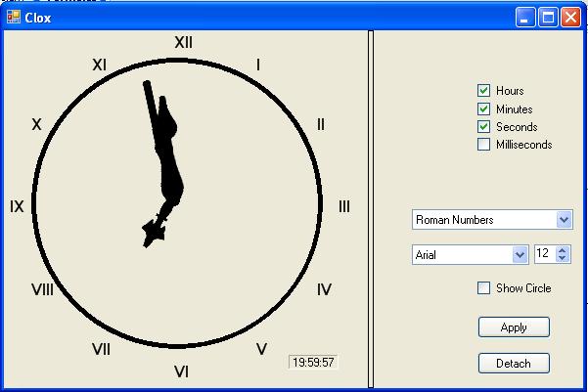Click the III numeral on the clock
The image size is (588, 392).
(x=344, y=206)
